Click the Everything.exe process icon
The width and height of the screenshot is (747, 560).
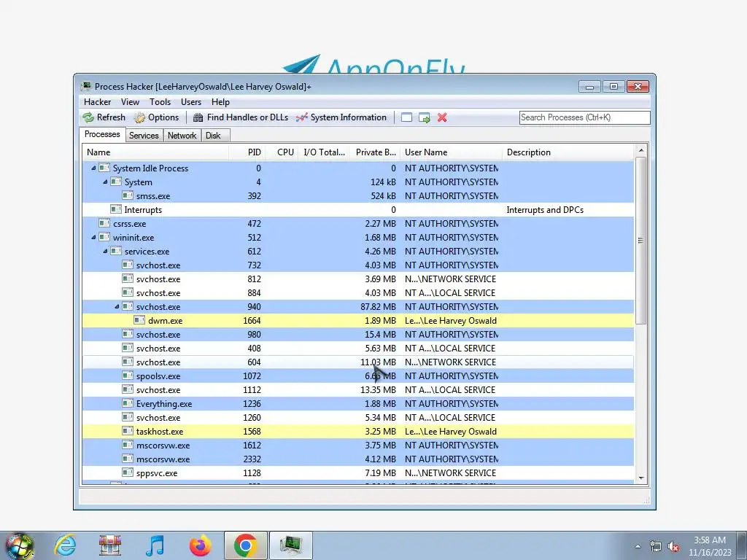tap(128, 403)
